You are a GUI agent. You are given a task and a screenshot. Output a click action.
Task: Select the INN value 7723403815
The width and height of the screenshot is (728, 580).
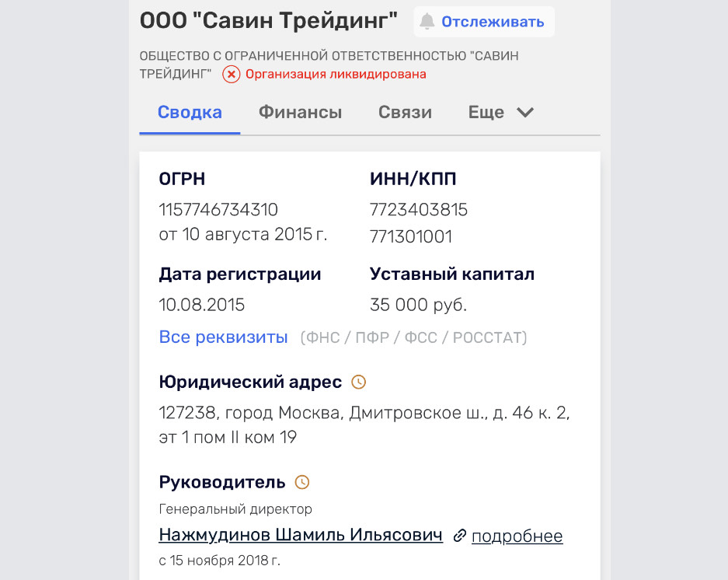click(418, 210)
